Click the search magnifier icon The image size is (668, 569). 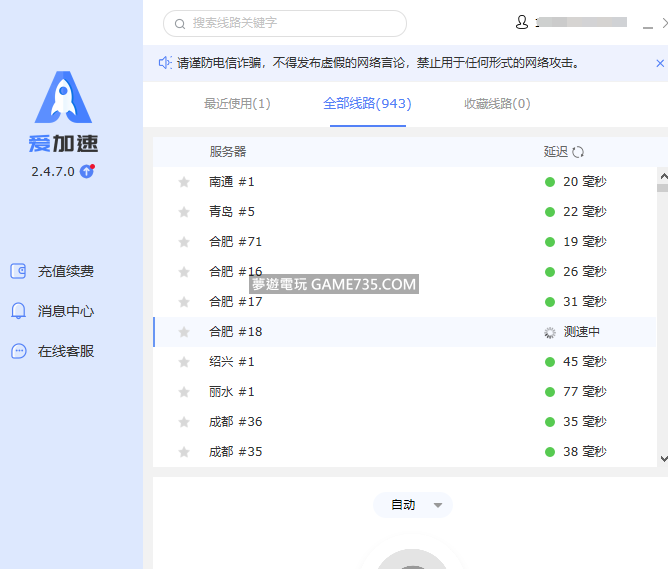click(180, 23)
